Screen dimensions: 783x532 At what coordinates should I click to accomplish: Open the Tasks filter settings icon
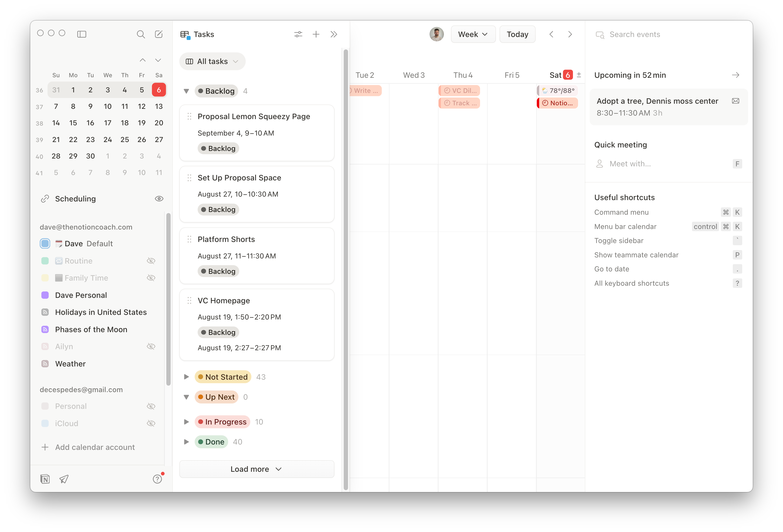point(298,34)
